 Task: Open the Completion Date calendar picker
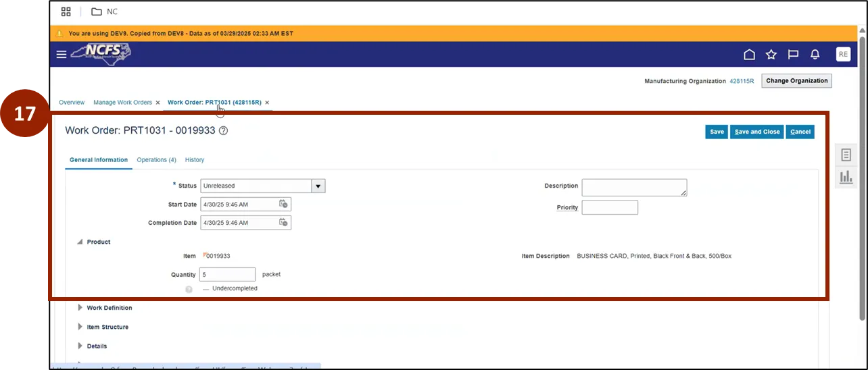(284, 222)
